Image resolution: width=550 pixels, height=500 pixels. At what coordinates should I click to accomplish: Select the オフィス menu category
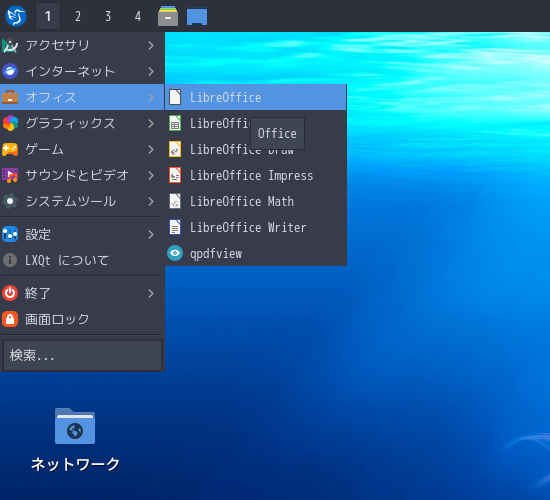82,97
